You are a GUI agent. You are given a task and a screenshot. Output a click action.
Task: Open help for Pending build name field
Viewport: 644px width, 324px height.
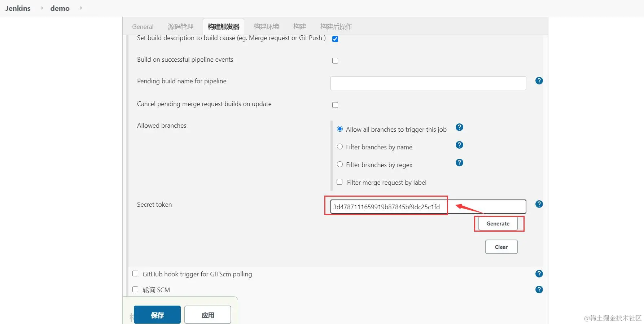click(x=539, y=81)
